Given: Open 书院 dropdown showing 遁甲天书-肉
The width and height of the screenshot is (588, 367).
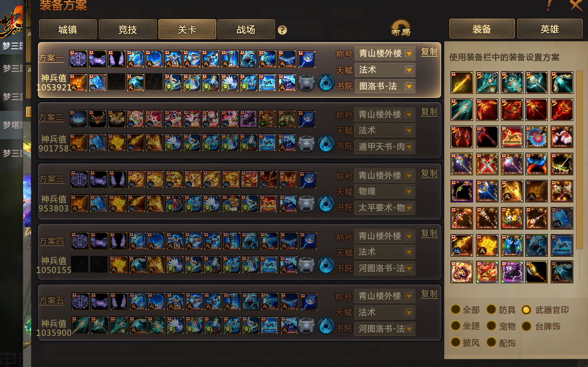Looking at the screenshot, I should point(385,146).
